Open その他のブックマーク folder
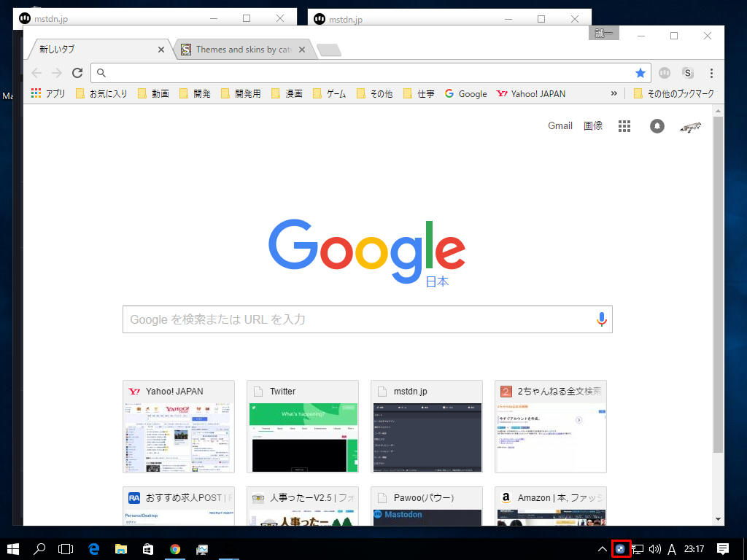The height and width of the screenshot is (560, 747). pyautogui.click(x=673, y=94)
